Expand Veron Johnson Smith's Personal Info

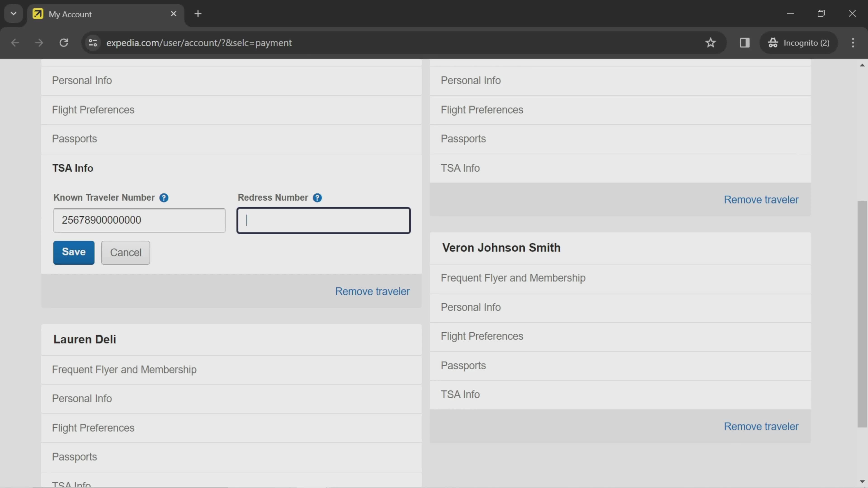click(620, 307)
